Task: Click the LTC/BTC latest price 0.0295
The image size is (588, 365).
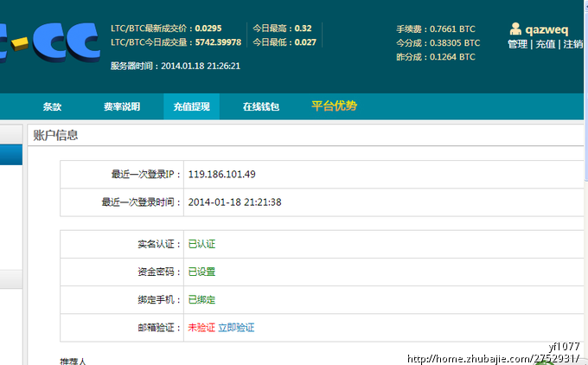Action: click(208, 29)
